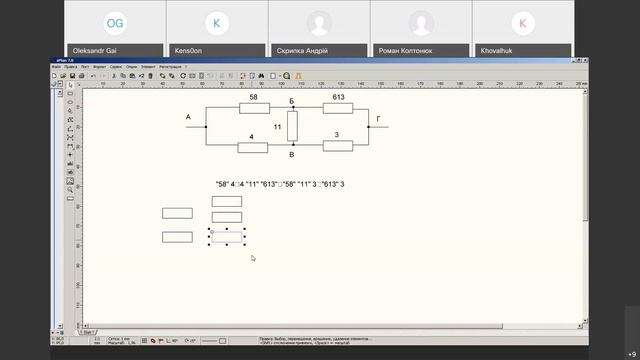The image size is (640, 360).
Task: Click the selected rectangle with handles
Action: click(227, 237)
